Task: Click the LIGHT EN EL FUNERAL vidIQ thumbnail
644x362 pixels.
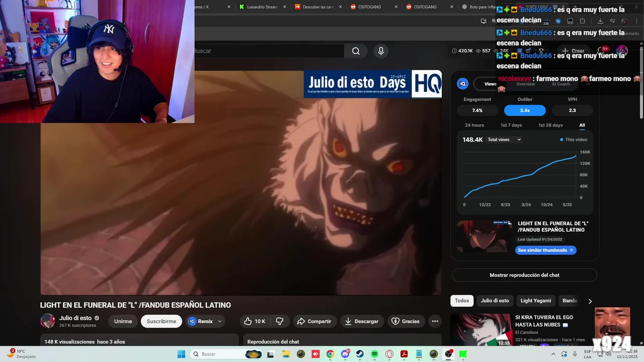Action: point(484,236)
